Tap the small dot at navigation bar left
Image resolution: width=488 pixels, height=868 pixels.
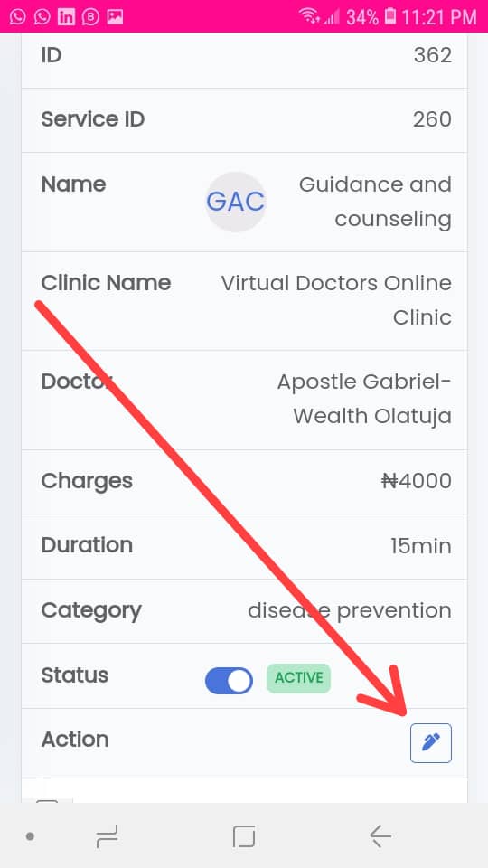point(30,836)
